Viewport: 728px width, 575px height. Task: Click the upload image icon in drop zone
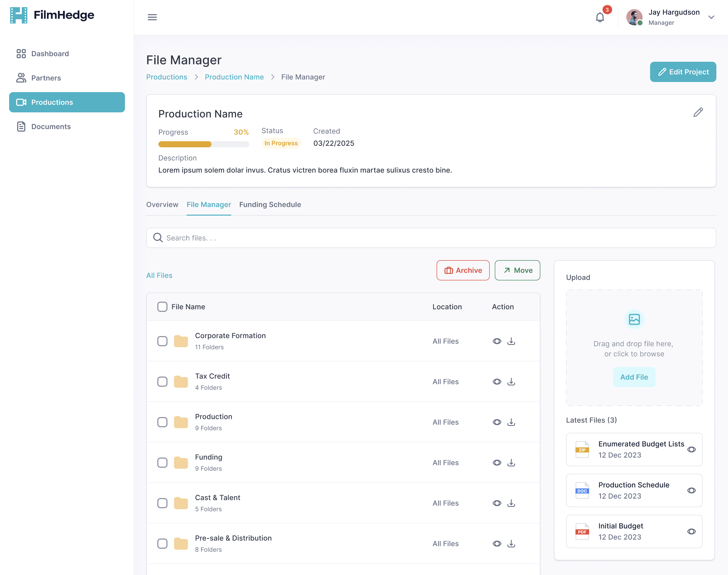coord(634,319)
